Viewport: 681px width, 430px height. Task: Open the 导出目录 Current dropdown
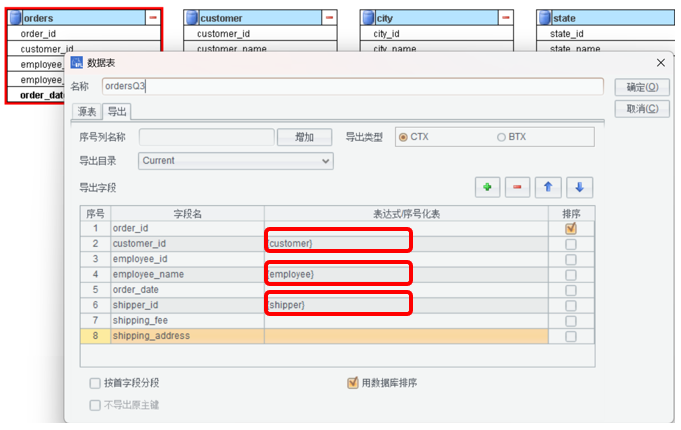click(236, 161)
